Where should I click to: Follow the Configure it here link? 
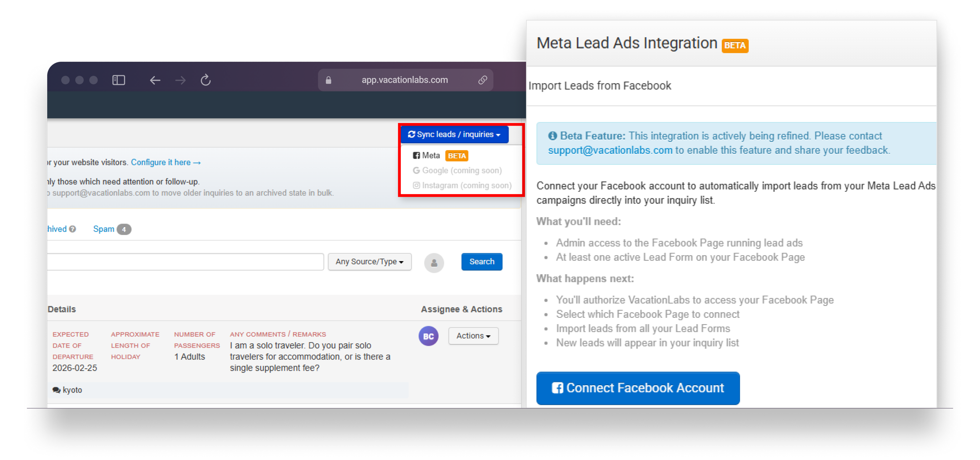point(166,162)
